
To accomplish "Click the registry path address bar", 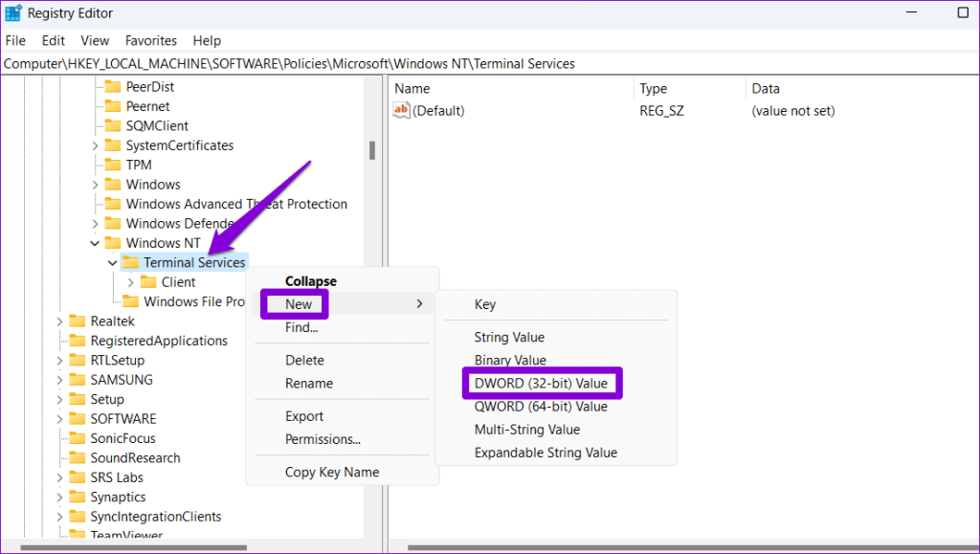I will [x=479, y=64].
